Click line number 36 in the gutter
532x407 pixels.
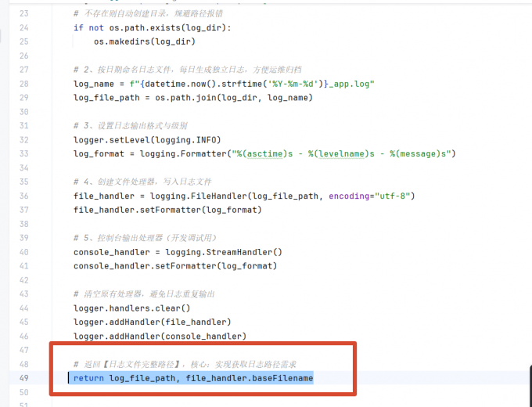23,196
